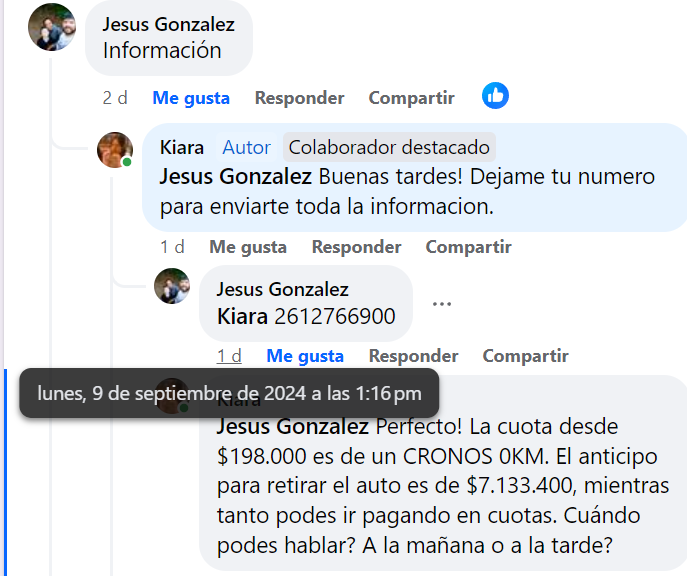687x576 pixels.
Task: Click Jesus Gonzalez's small avatar beside phone number
Action: tap(172, 286)
